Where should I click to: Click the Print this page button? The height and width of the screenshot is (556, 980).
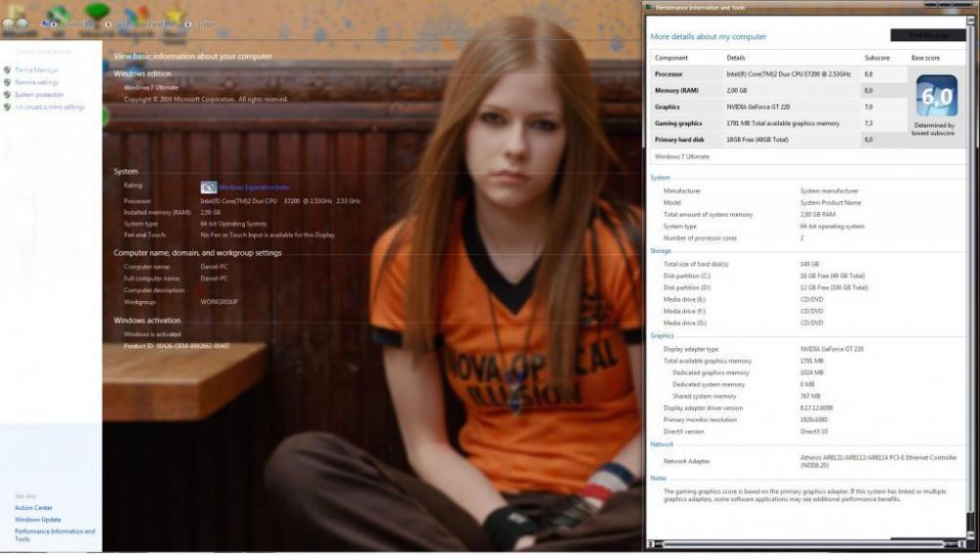click(x=927, y=35)
